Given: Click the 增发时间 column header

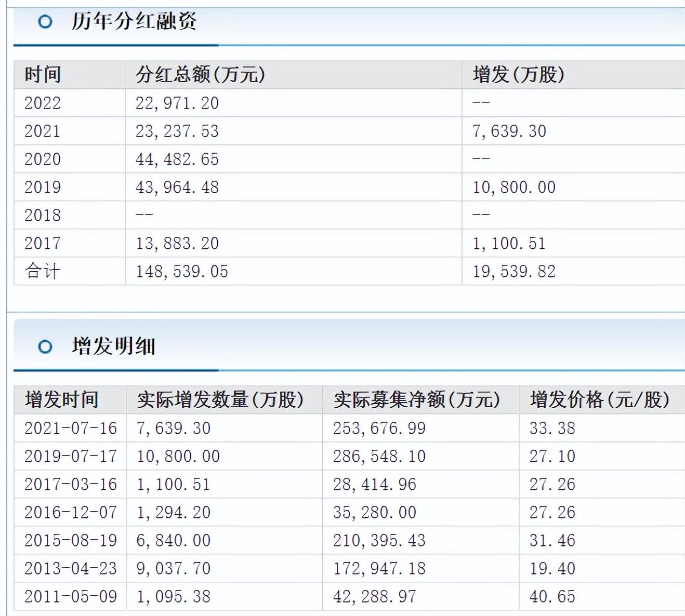Looking at the screenshot, I should (x=61, y=400).
